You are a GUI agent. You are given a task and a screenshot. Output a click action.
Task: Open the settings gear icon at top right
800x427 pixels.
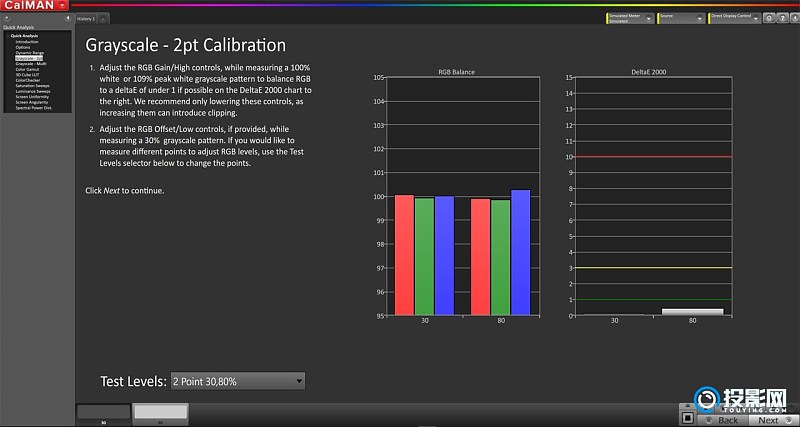click(769, 18)
